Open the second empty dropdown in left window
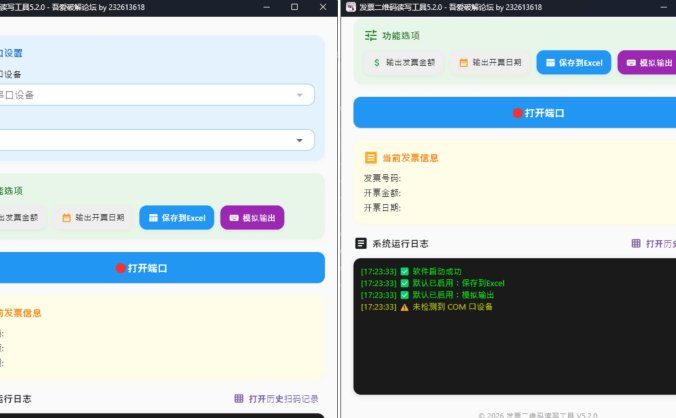Image resolution: width=676 pixels, height=418 pixels. [x=157, y=140]
